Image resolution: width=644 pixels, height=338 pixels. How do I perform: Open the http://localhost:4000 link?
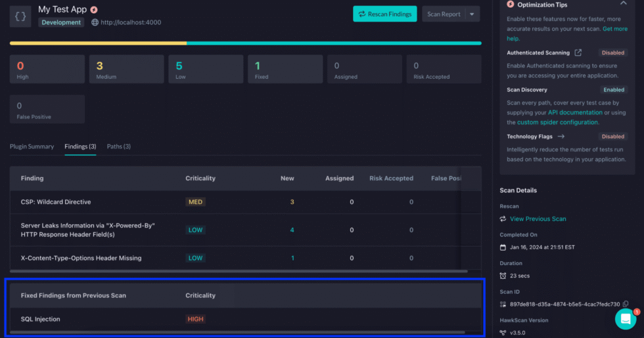(x=131, y=22)
